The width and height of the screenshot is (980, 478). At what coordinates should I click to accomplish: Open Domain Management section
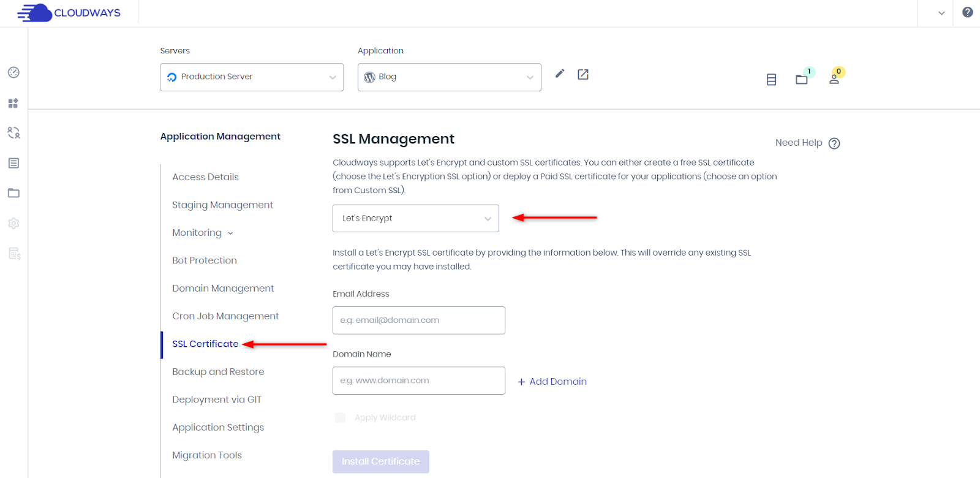223,288
